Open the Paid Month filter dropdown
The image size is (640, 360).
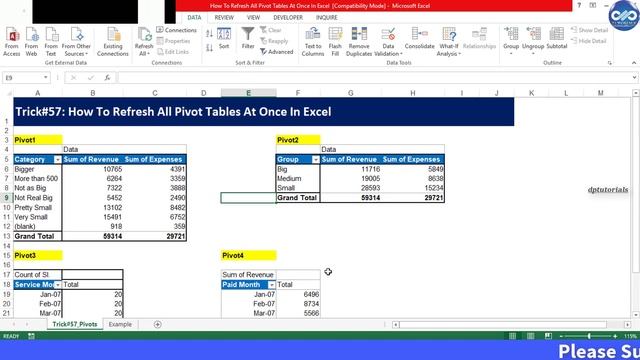tap(271, 285)
